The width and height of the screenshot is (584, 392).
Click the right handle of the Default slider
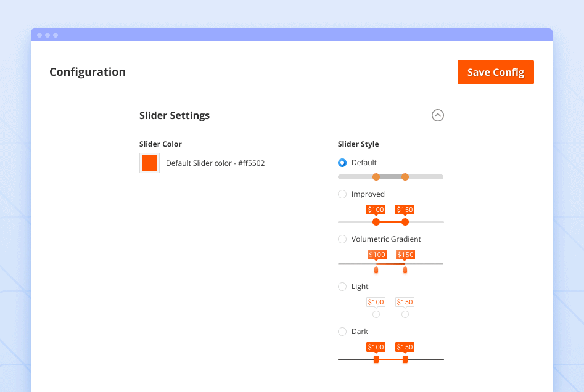coord(405,176)
